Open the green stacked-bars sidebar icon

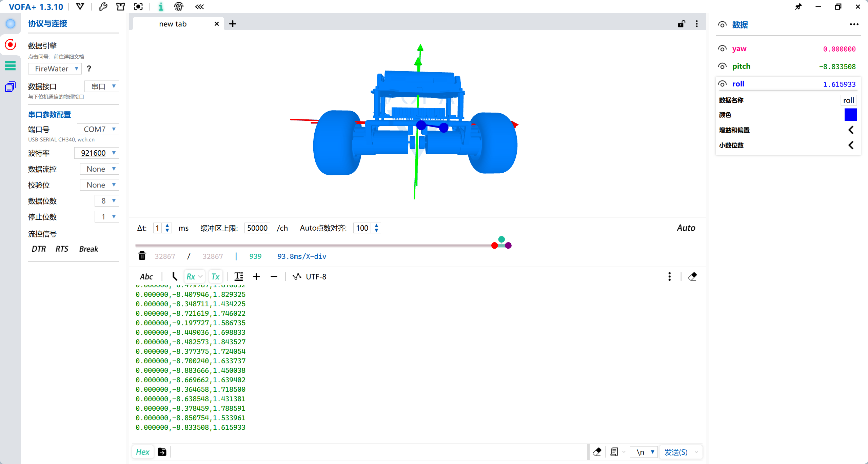point(11,65)
